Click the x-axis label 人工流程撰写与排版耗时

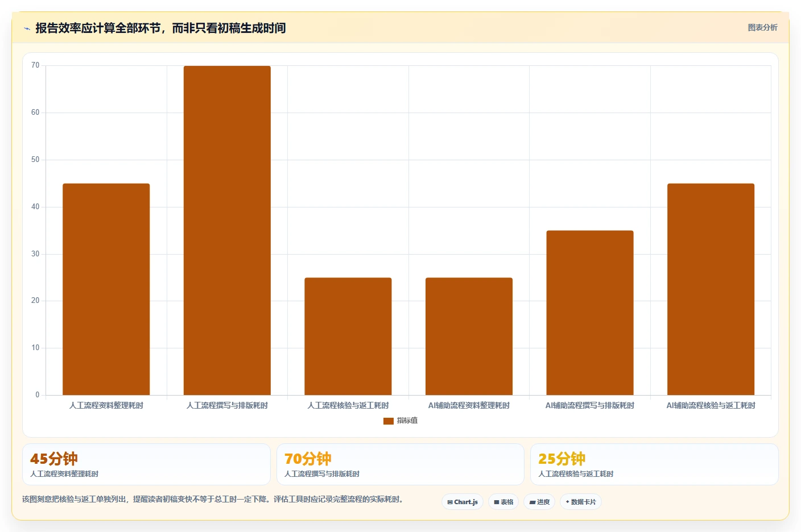tap(227, 405)
